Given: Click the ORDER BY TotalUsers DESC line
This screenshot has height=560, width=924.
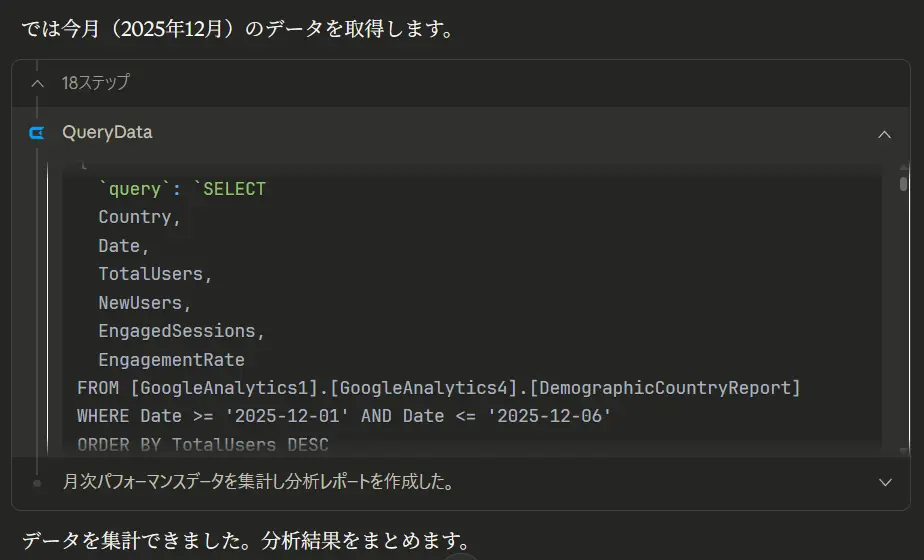Looking at the screenshot, I should pos(202,443).
